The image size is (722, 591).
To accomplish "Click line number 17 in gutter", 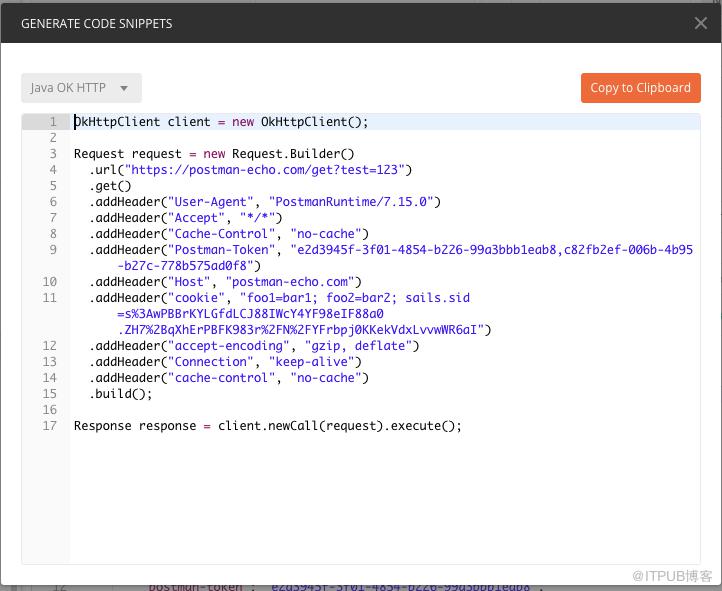I will 50,426.
